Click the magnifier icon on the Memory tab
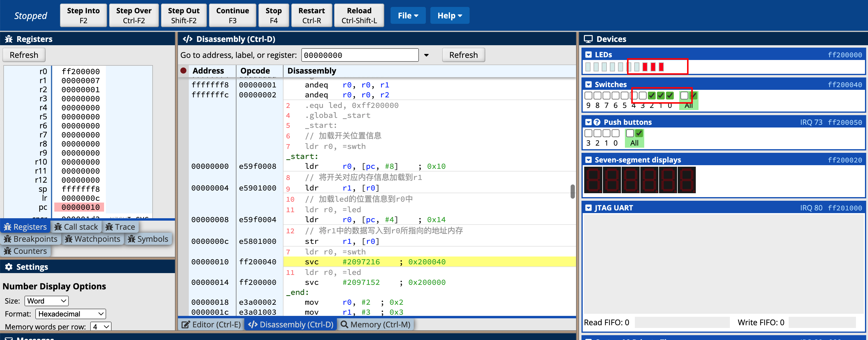 [344, 325]
